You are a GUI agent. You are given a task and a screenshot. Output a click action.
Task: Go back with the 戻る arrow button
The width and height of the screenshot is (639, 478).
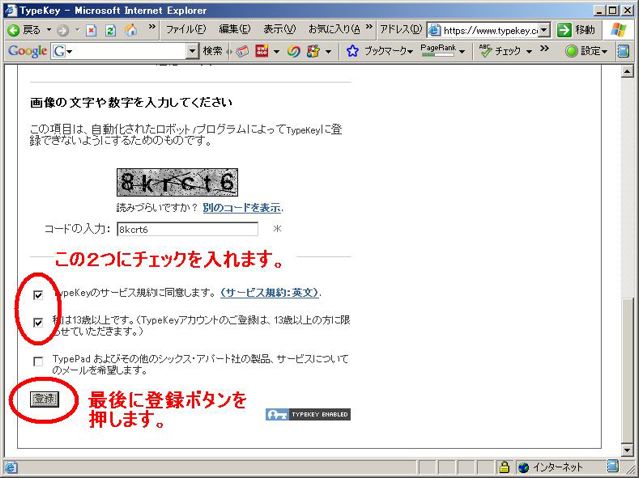pyautogui.click(x=24, y=30)
